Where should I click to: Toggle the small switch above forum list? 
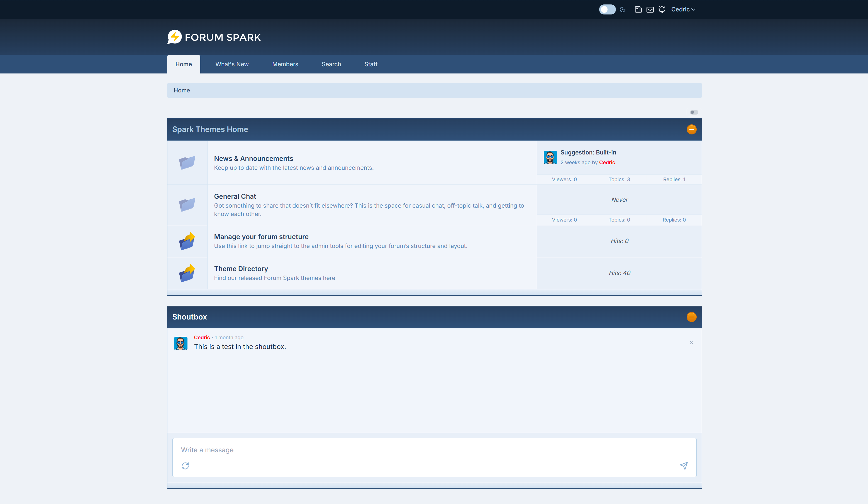(x=694, y=112)
